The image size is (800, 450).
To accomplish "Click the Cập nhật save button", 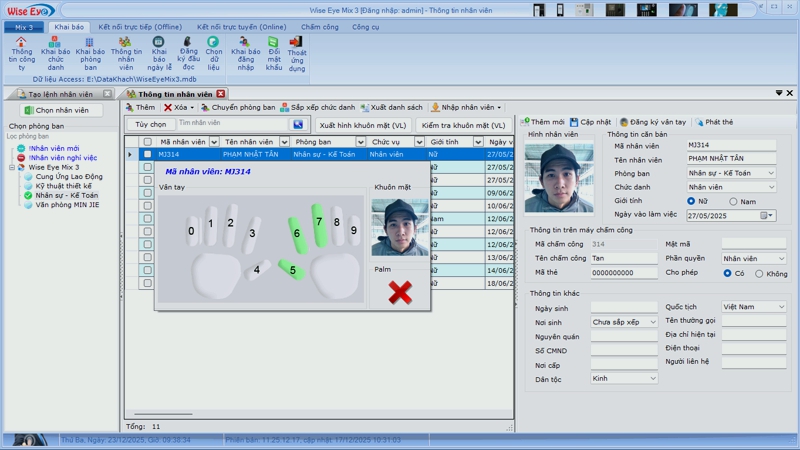I will click(x=590, y=122).
